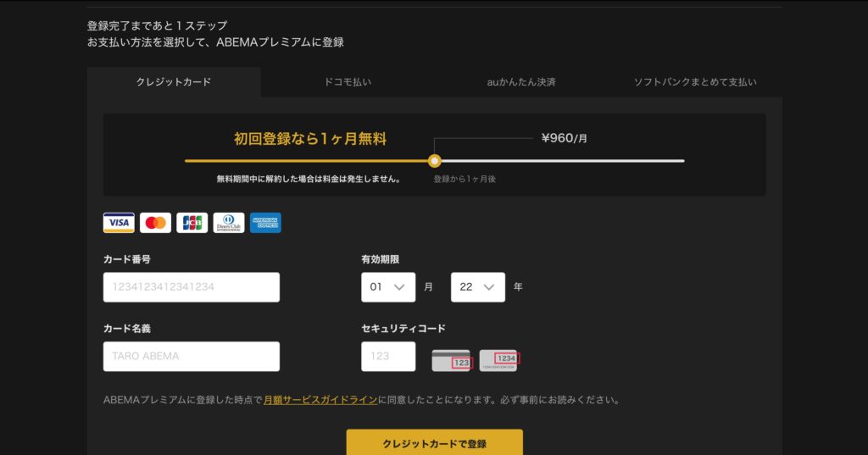Select the クレジットカード tab
The width and height of the screenshot is (868, 455).
[174, 82]
